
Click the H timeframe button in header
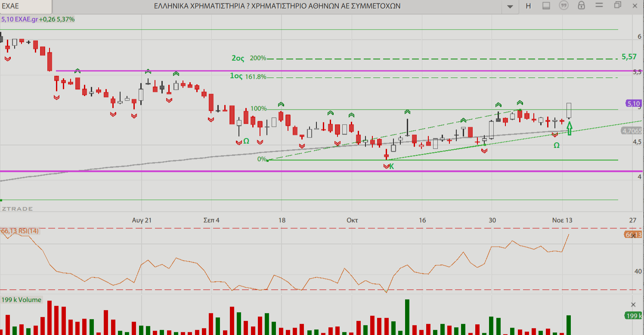[x=528, y=6]
